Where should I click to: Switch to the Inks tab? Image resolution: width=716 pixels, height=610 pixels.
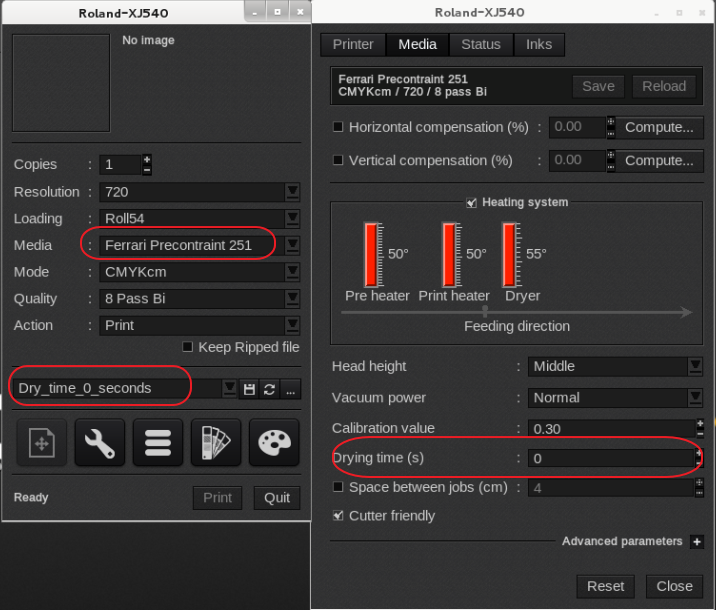pyautogui.click(x=539, y=44)
